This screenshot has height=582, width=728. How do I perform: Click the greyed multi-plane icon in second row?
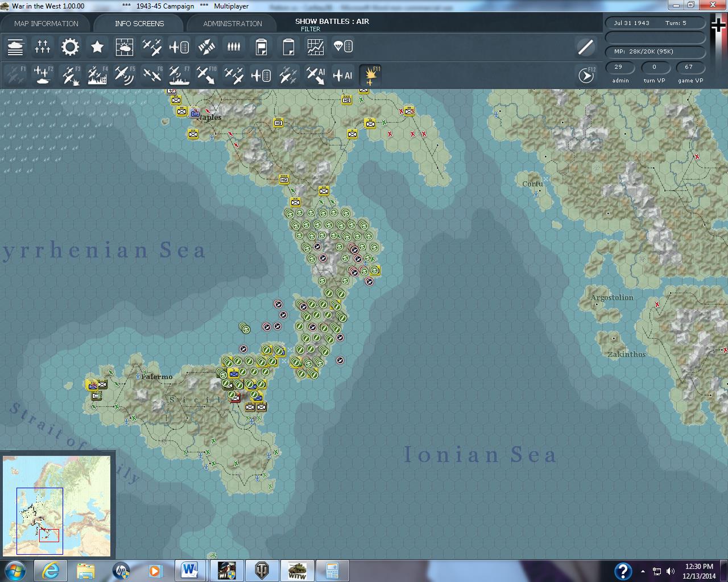288,75
